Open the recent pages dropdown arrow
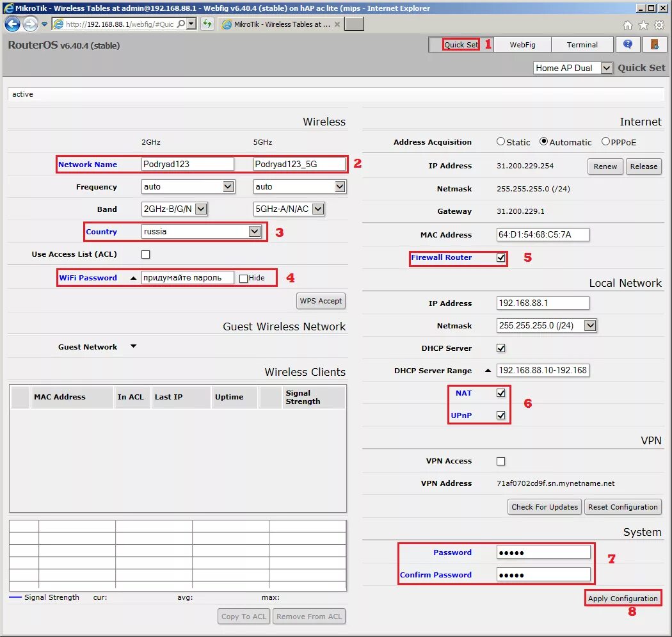 (44, 24)
